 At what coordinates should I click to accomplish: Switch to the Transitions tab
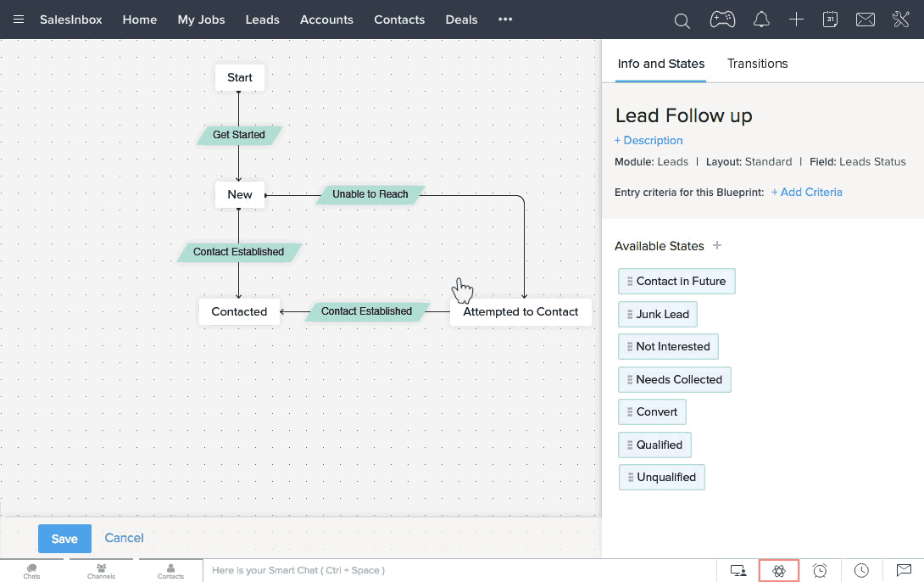click(757, 64)
